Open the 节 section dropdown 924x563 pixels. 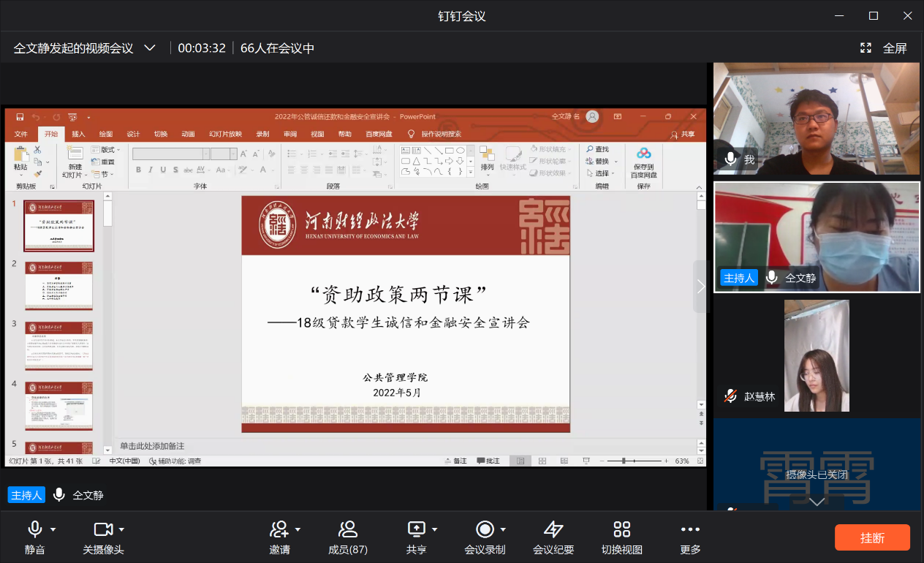(x=102, y=174)
